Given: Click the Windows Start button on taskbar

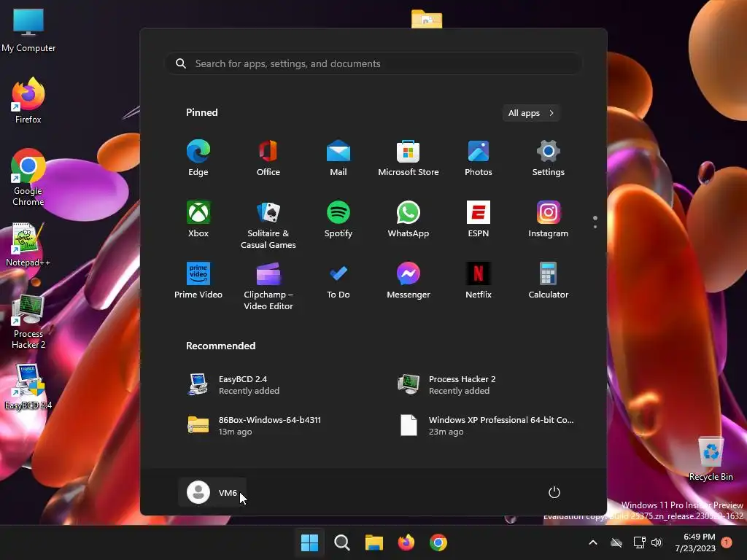Looking at the screenshot, I should tap(309, 542).
